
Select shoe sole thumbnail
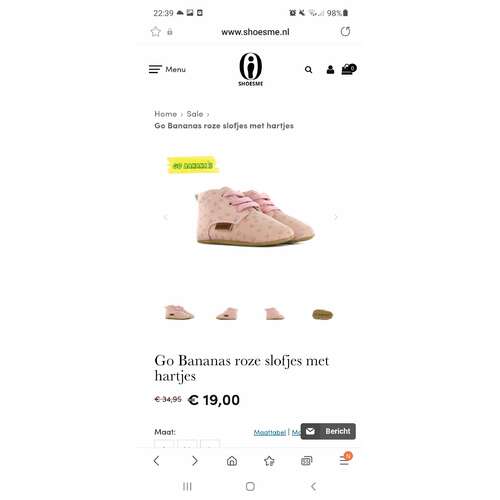pos(322,314)
